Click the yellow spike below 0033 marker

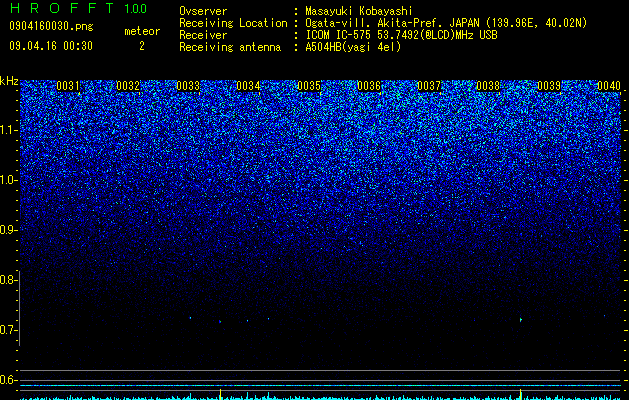pyautogui.click(x=220, y=394)
